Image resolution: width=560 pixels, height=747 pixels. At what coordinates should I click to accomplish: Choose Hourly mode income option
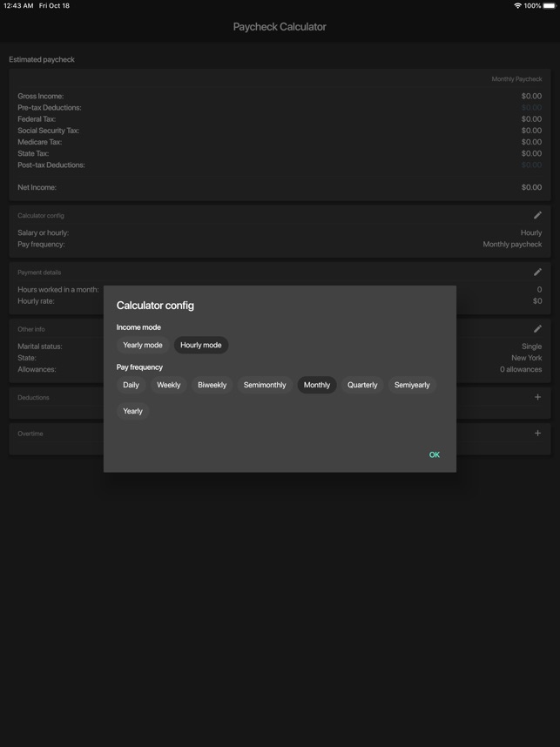201,345
